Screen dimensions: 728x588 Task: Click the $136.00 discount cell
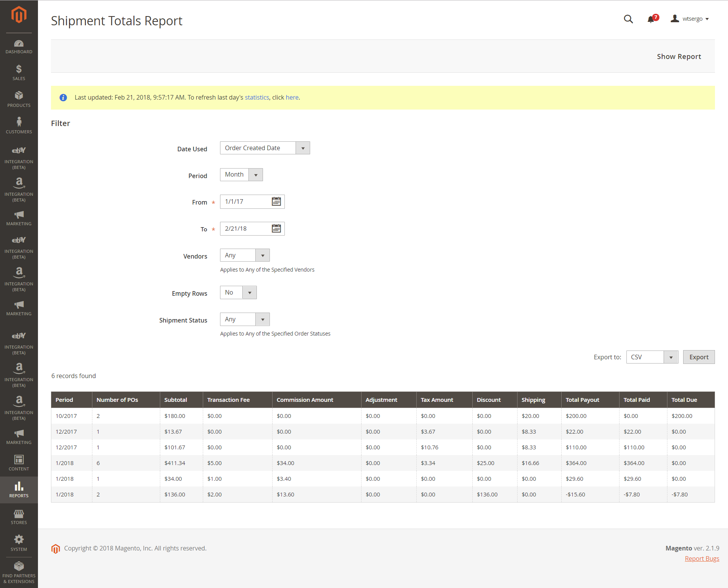495,494
